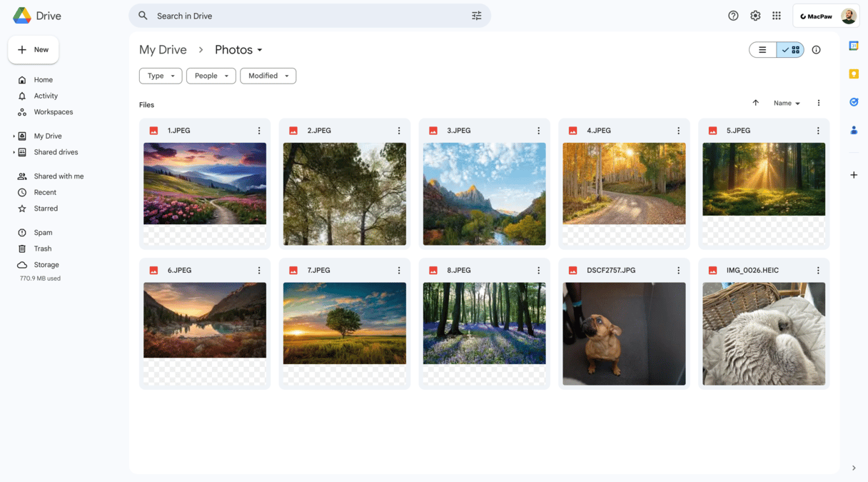Viewport: 868px width, 482px height.
Task: Open the Google apps grid icon
Action: [777, 16]
